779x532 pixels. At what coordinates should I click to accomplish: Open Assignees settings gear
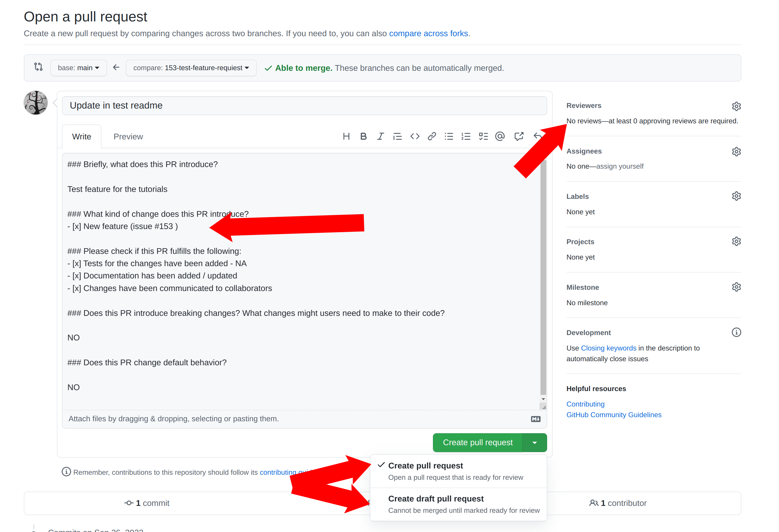pos(736,152)
